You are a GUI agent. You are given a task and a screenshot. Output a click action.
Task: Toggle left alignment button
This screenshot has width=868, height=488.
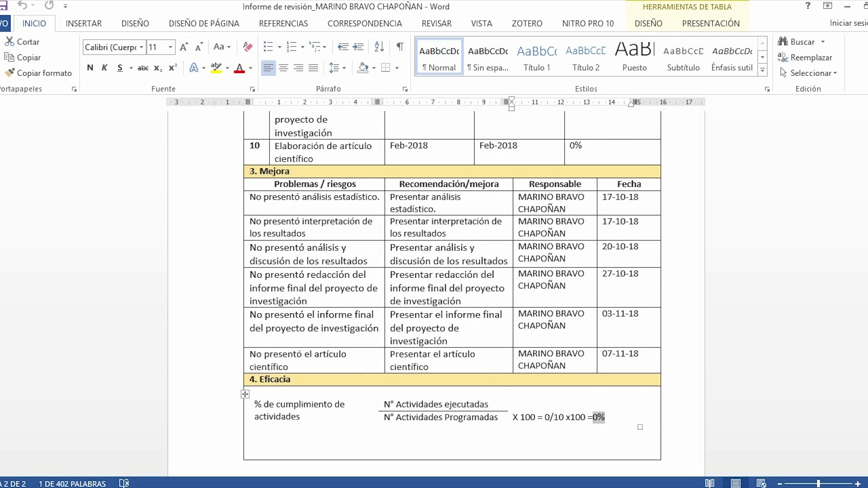click(x=269, y=68)
